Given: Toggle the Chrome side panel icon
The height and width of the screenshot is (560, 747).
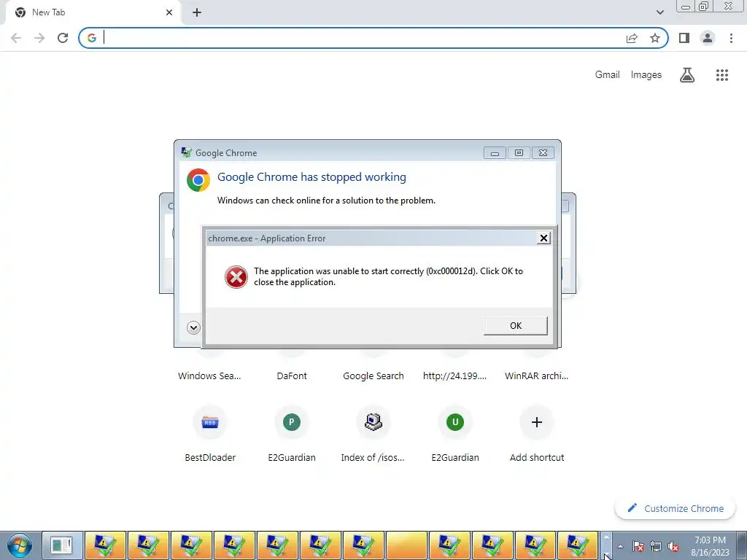Looking at the screenshot, I should 684,38.
